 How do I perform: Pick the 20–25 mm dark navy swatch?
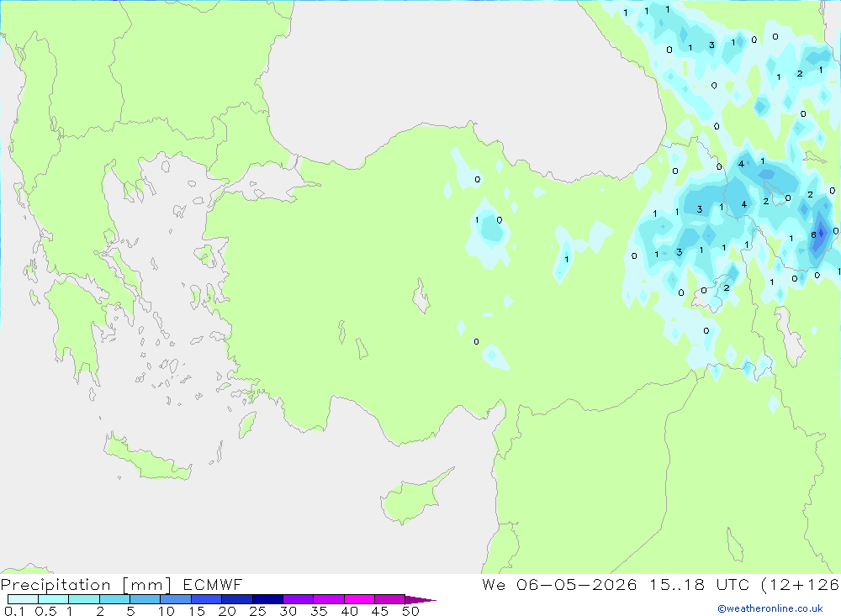[236, 599]
